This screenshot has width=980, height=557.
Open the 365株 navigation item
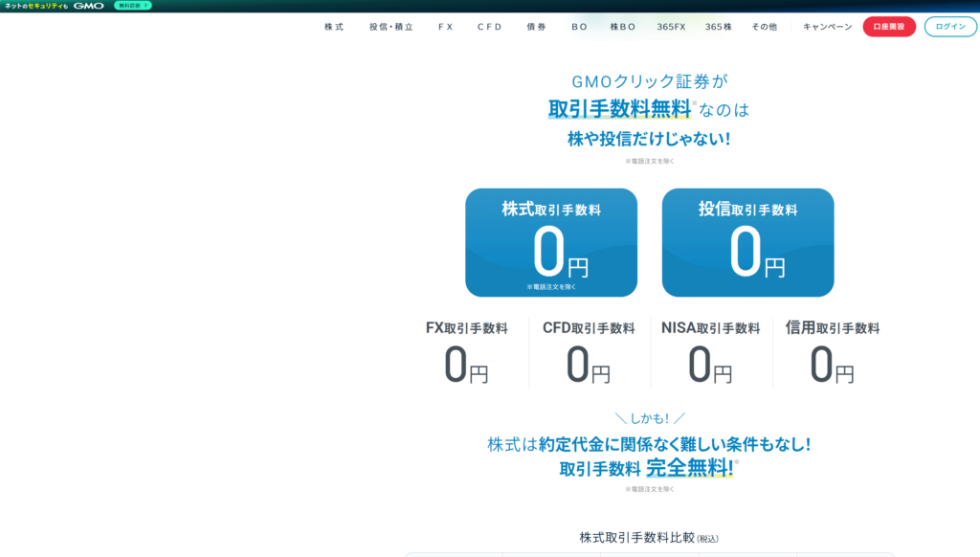point(718,27)
